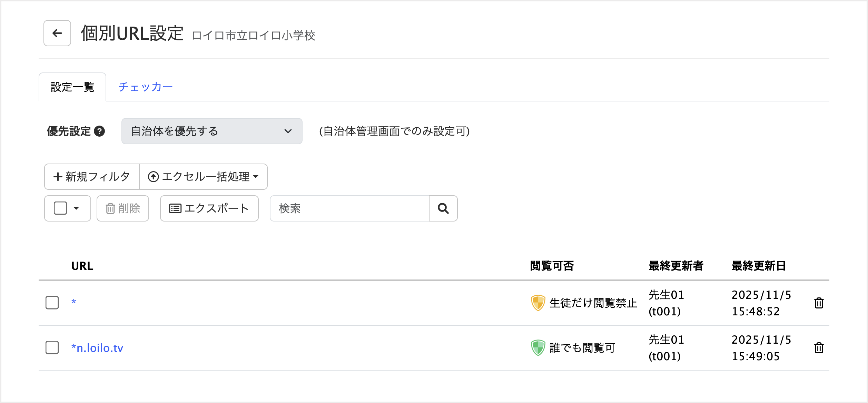Check the box for *n.loilo.tv row

coord(52,347)
